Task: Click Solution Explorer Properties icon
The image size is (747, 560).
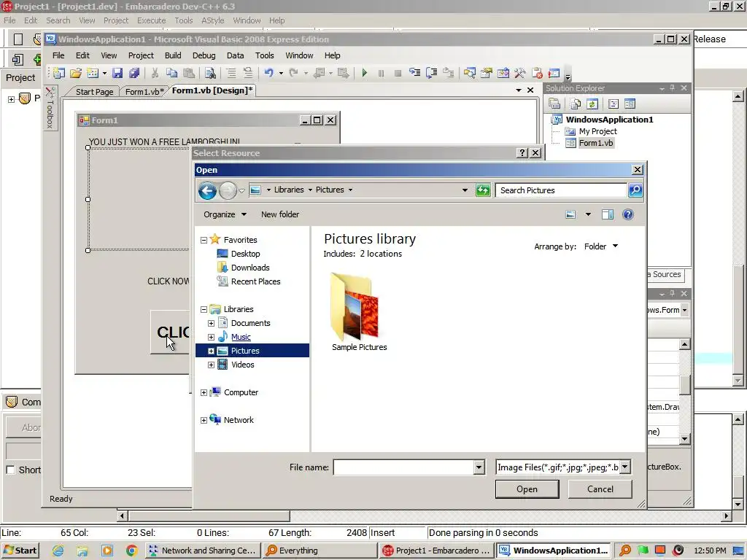Action: 554,104
